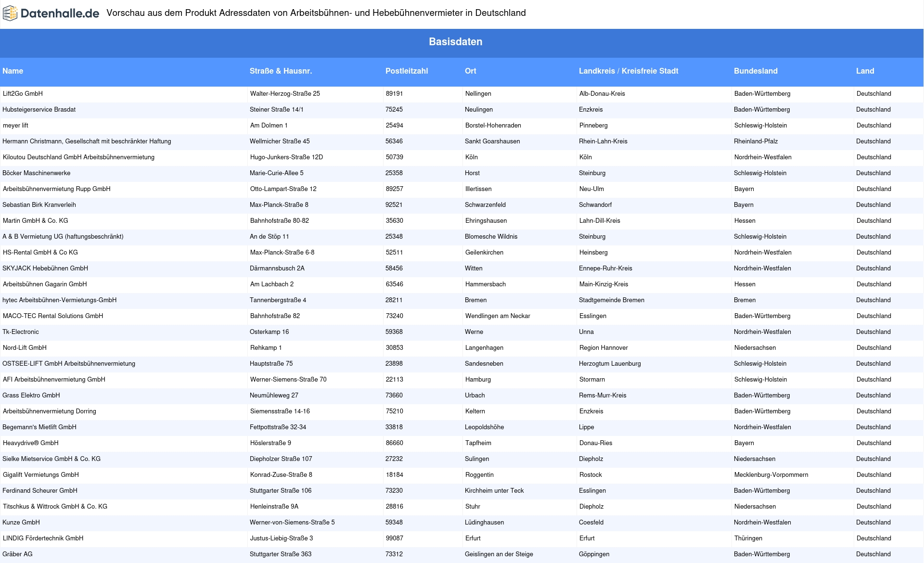Click address Därmannsbusch 2A
This screenshot has width=924, height=563.
pyautogui.click(x=277, y=269)
